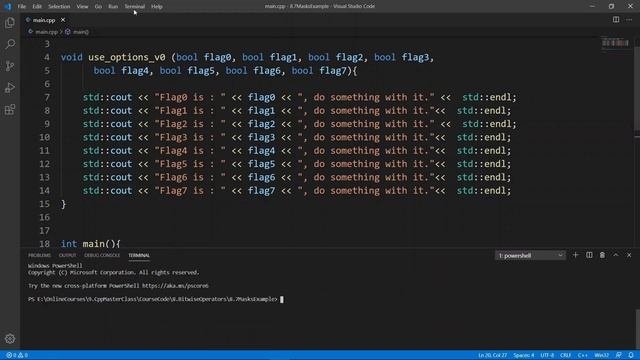Screen dimensions: 640x360
Task: Switch to the Debug Console tab
Action: tap(102, 256)
